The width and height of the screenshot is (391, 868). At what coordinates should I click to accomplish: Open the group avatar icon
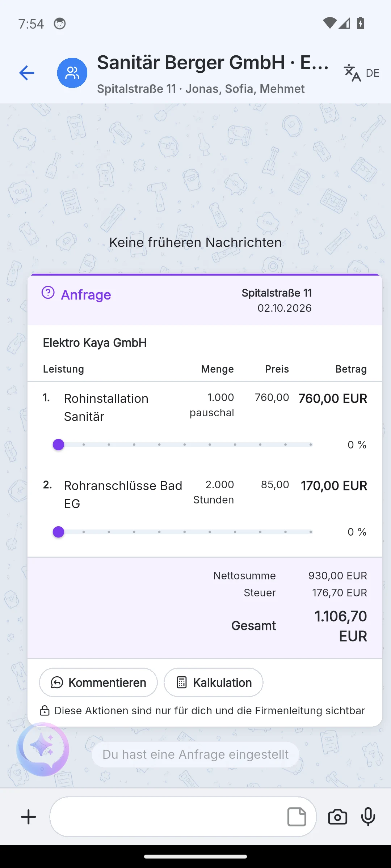coord(72,73)
